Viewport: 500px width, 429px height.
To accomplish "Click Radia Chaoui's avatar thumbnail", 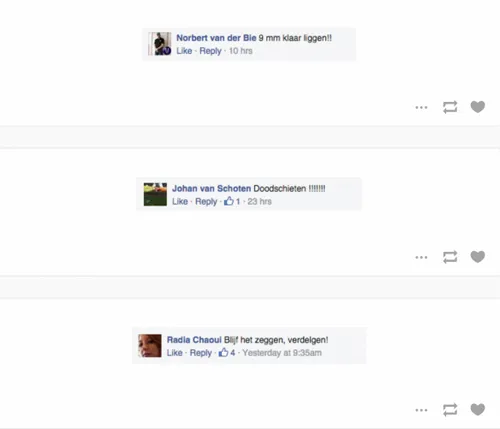I will point(150,346).
